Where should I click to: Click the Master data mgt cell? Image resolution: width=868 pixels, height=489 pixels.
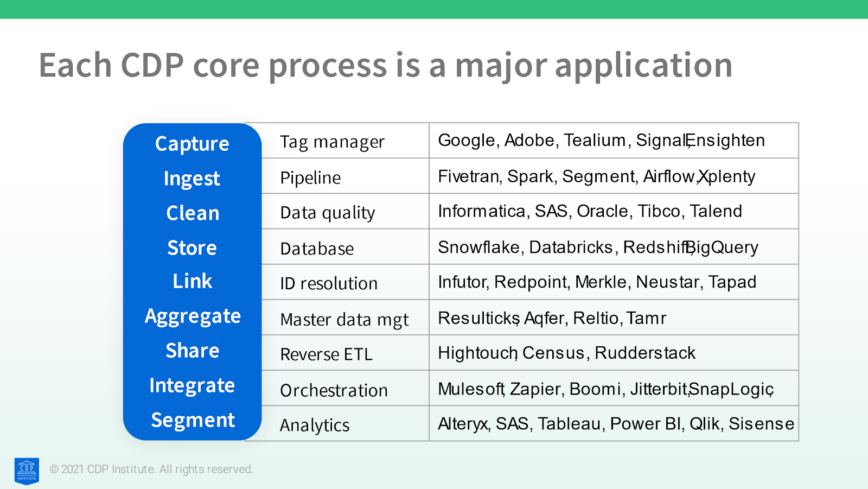coord(344,320)
